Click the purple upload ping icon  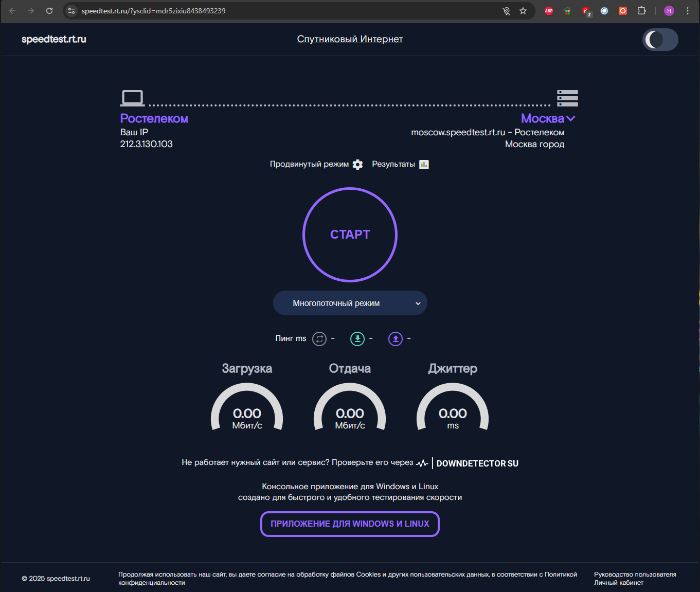click(396, 339)
